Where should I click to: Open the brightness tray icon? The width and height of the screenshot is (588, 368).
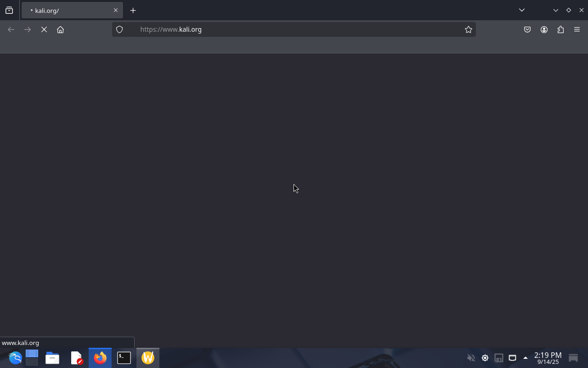pos(485,357)
